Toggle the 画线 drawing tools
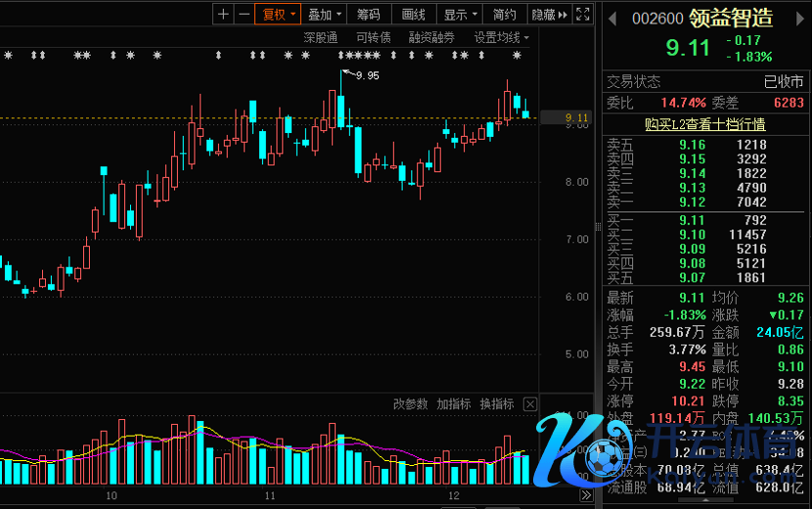The image size is (812, 509). point(414,14)
